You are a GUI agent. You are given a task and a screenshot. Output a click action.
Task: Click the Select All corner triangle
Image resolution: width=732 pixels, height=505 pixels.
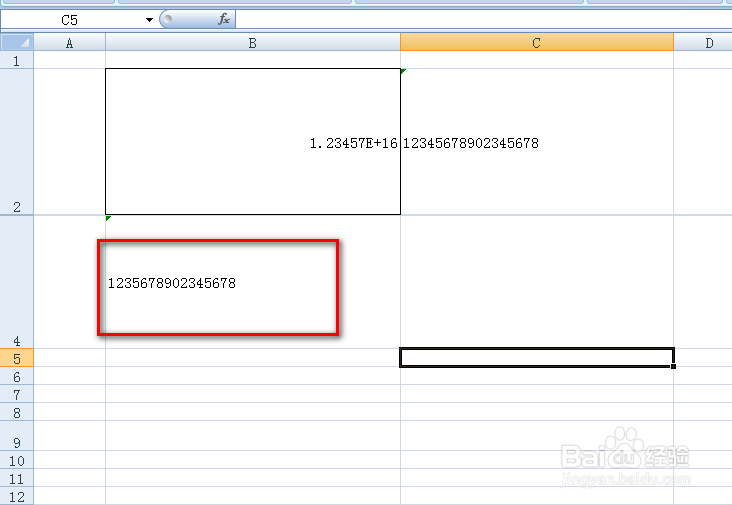(17, 42)
